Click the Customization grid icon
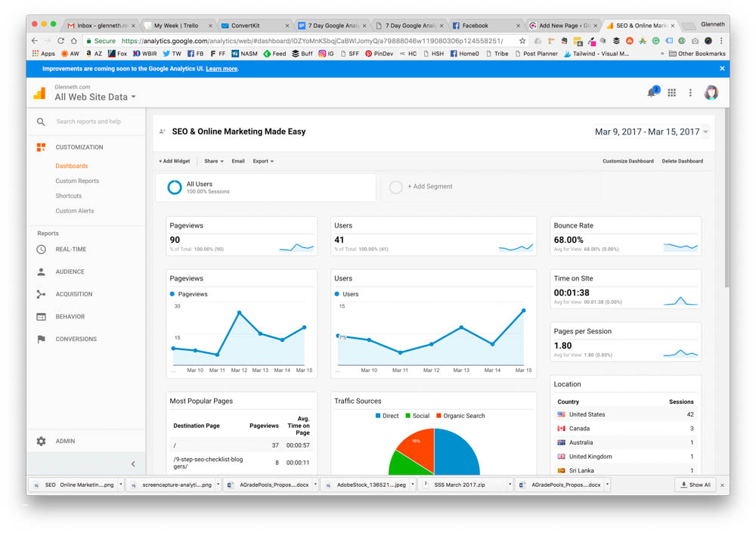This screenshot has width=756, height=533. [x=41, y=147]
